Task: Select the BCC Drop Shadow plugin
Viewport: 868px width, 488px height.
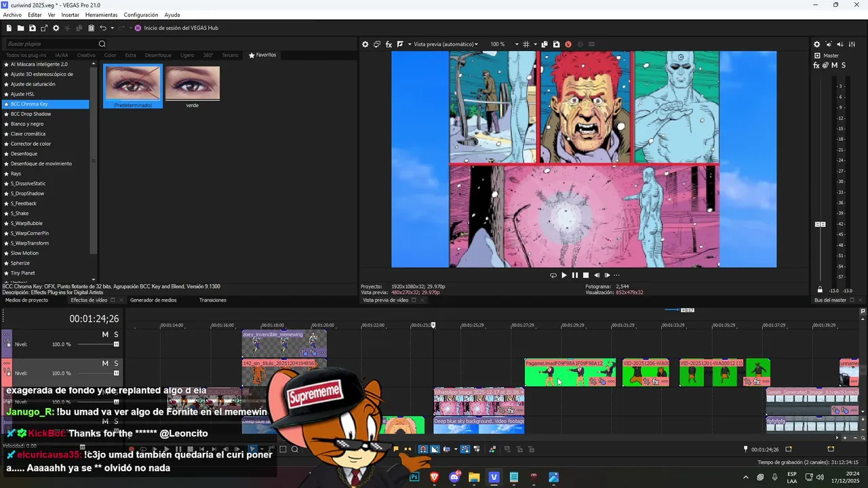Action: coord(45,114)
